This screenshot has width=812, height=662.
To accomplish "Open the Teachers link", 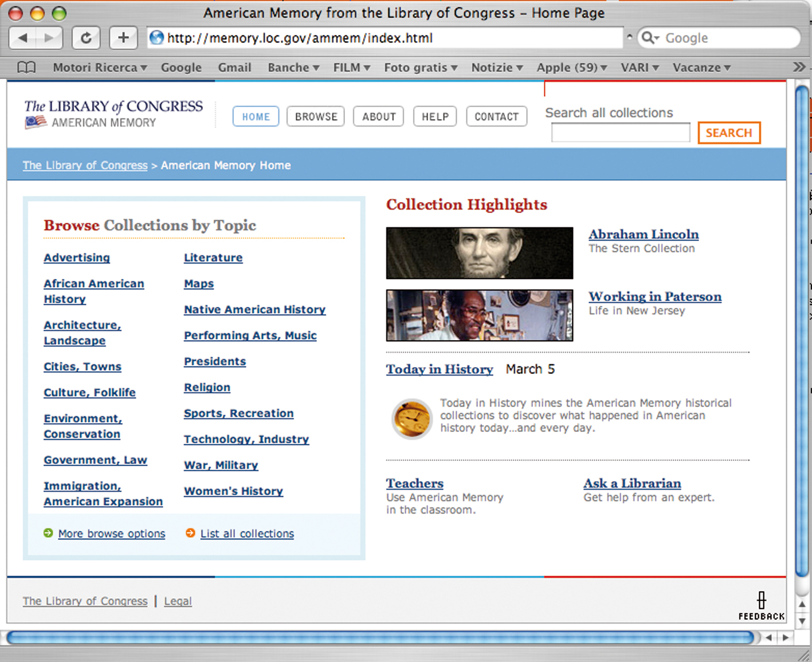I will 415,483.
